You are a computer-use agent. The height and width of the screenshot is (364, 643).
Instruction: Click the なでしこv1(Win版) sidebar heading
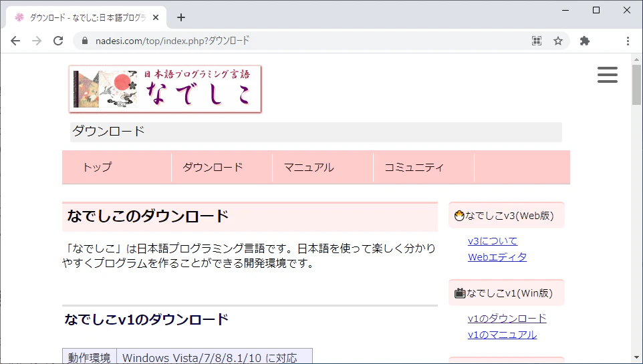click(x=507, y=293)
